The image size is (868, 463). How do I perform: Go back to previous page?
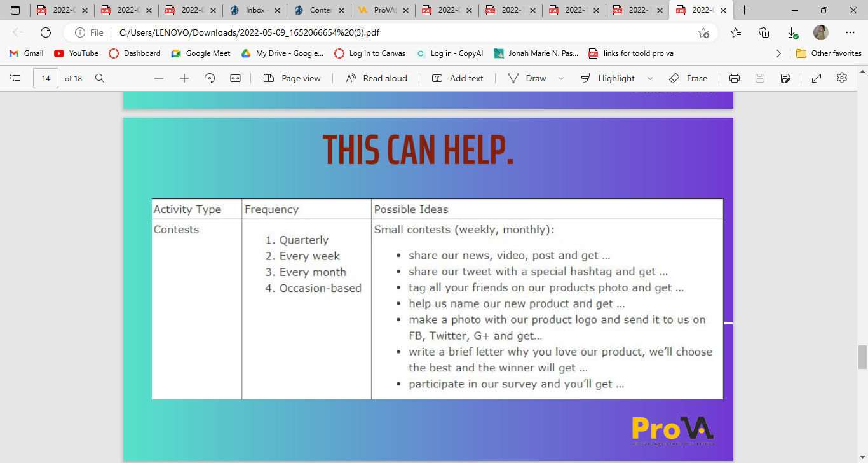coord(18,32)
